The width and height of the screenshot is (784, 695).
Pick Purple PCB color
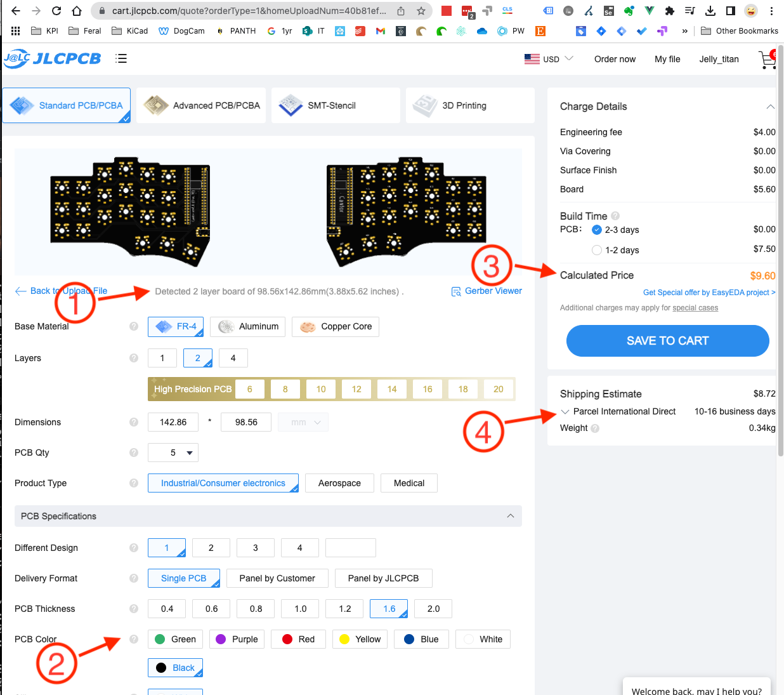click(x=237, y=639)
